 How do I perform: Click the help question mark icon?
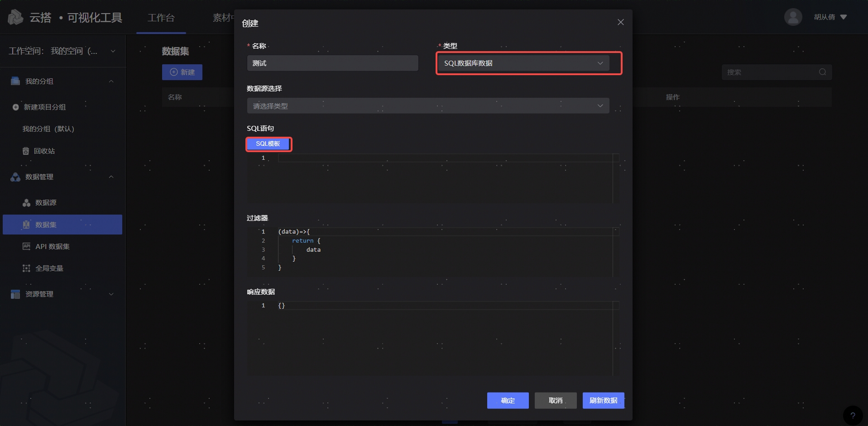[x=853, y=415]
